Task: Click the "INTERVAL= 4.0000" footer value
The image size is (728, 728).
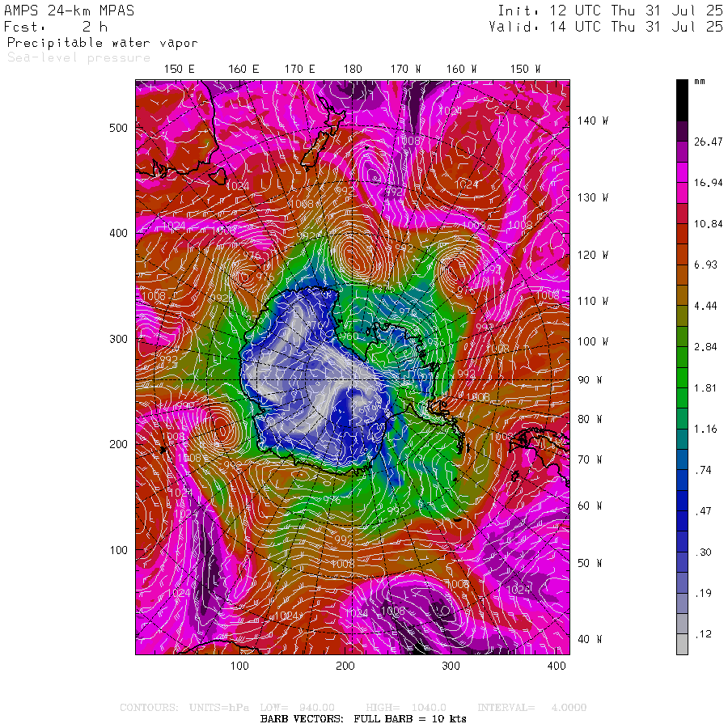Action: pyautogui.click(x=532, y=708)
